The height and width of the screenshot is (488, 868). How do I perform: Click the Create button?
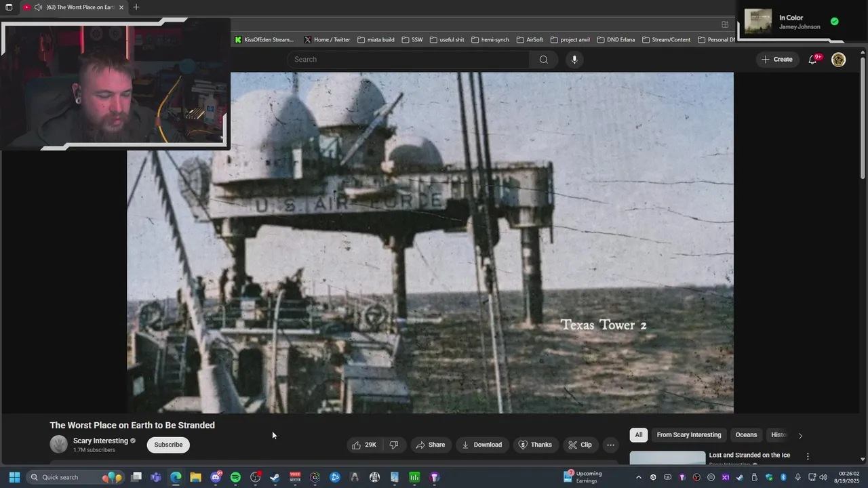click(776, 60)
